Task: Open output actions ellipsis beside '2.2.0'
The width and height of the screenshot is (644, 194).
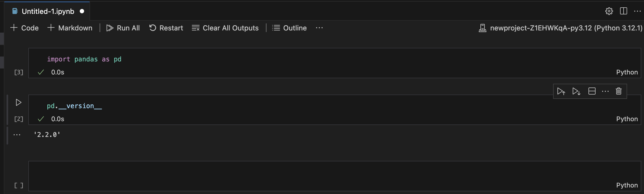Action: (17, 135)
